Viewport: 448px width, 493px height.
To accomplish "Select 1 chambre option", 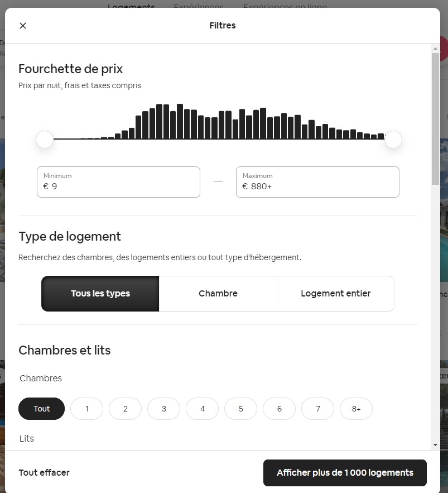I will [x=86, y=409].
